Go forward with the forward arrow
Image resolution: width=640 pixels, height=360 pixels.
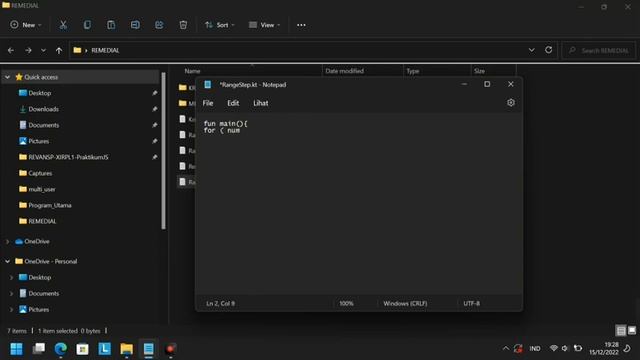pos(28,50)
